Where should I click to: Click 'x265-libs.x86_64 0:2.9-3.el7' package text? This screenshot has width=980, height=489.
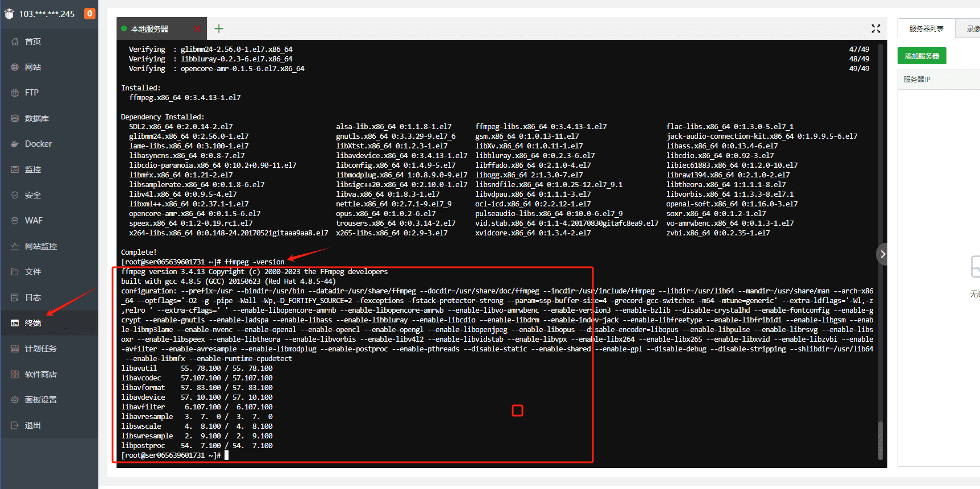(392, 233)
